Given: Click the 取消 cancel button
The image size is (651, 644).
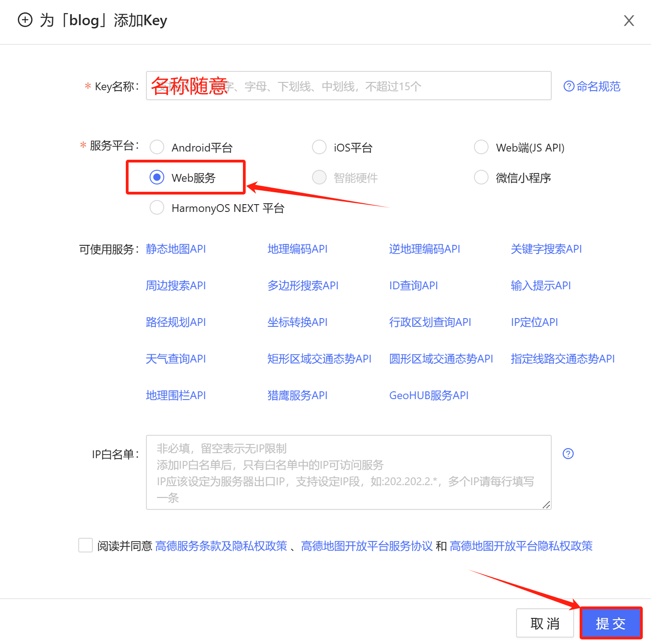Looking at the screenshot, I should pyautogui.click(x=545, y=623).
